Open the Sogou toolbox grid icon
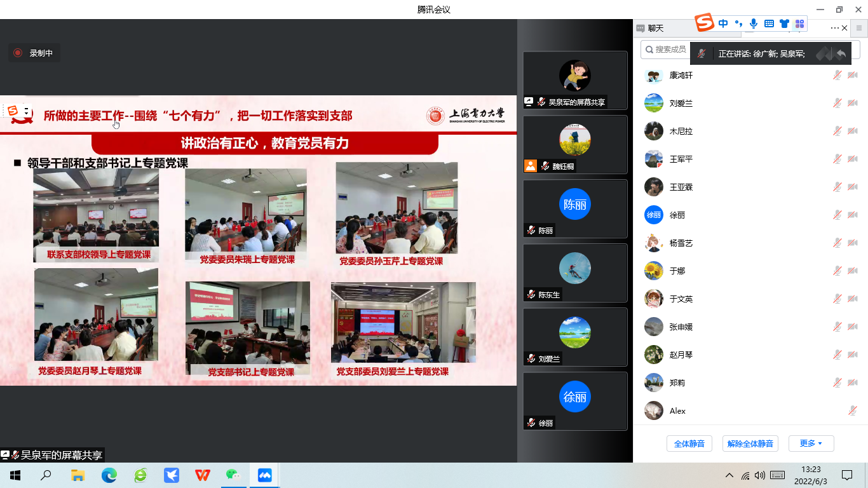868x488 pixels. [799, 24]
